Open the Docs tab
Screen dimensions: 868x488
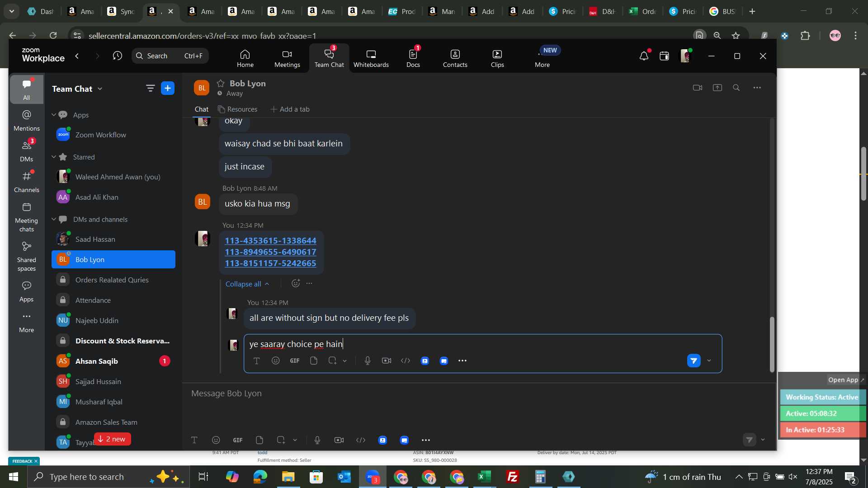413,58
